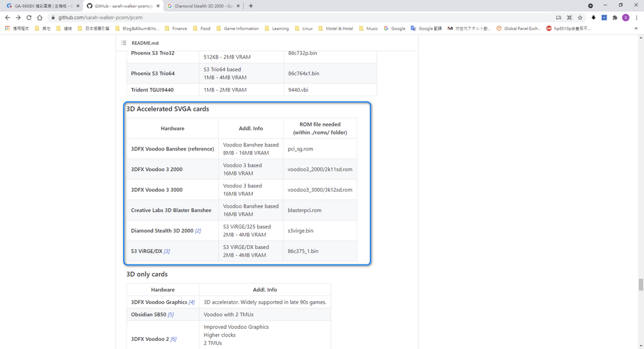This screenshot has width=644, height=349.
Task: Follow footnote [3] next to S3 ViRGE/DX
Action: pyautogui.click(x=167, y=252)
